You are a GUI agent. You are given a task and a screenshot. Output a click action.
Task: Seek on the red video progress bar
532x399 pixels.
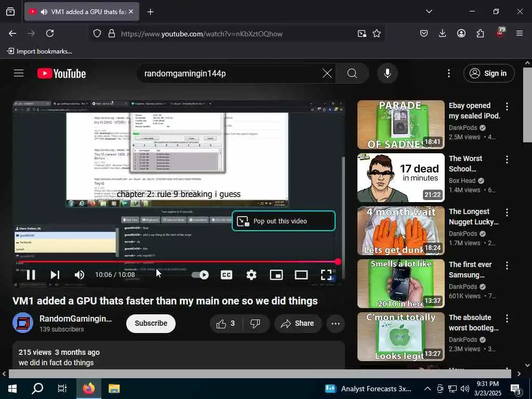[x=178, y=262]
